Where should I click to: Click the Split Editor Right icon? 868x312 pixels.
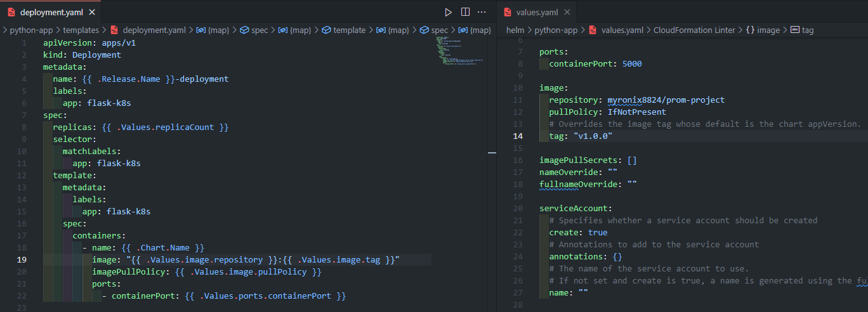pyautogui.click(x=465, y=12)
